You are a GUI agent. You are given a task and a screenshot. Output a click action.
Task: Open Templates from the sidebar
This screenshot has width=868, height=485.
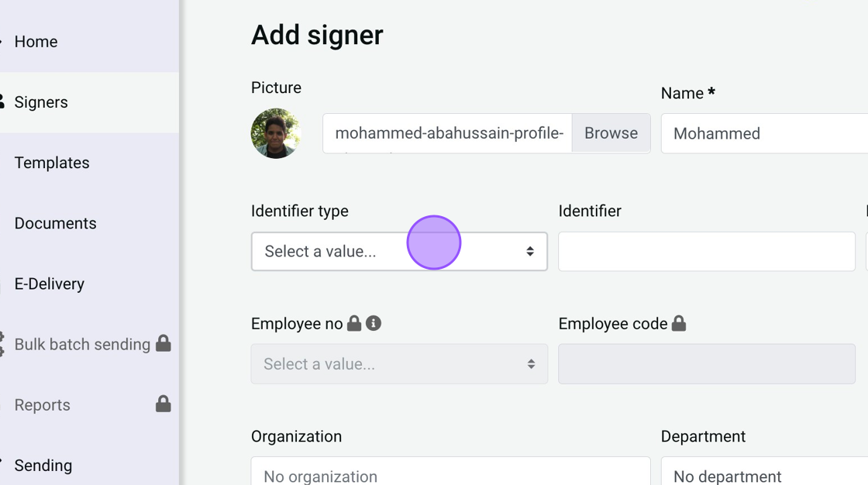pos(52,163)
